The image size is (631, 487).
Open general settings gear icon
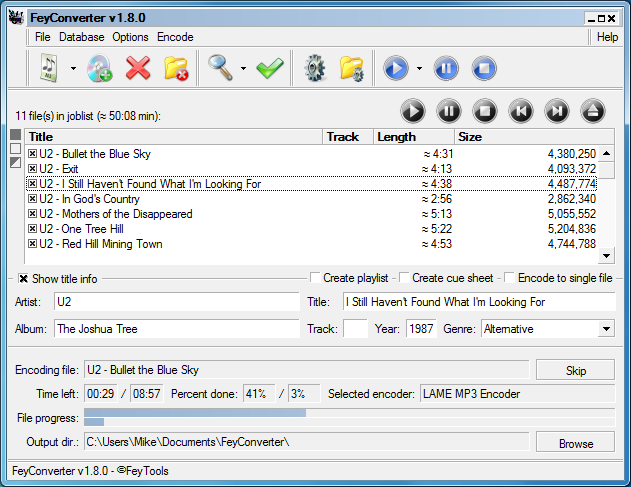tap(315, 68)
